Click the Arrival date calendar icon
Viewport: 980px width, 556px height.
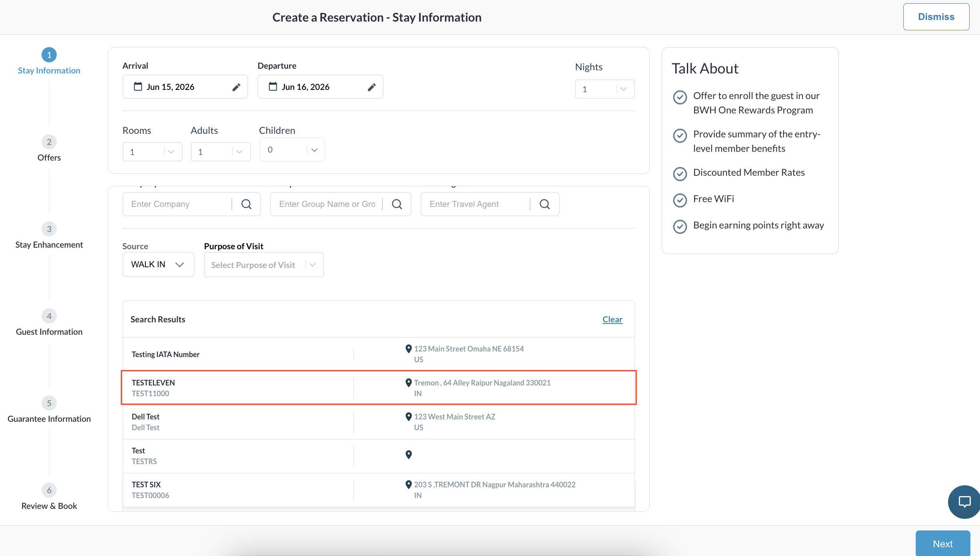pos(138,86)
